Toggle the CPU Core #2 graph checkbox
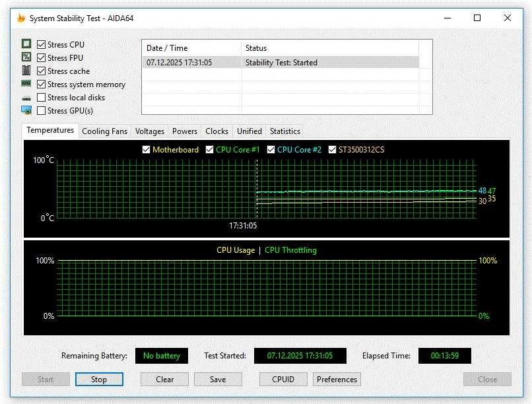 pos(271,150)
